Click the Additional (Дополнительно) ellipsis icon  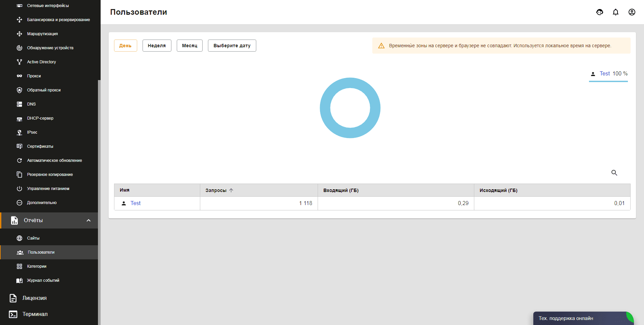click(19, 203)
